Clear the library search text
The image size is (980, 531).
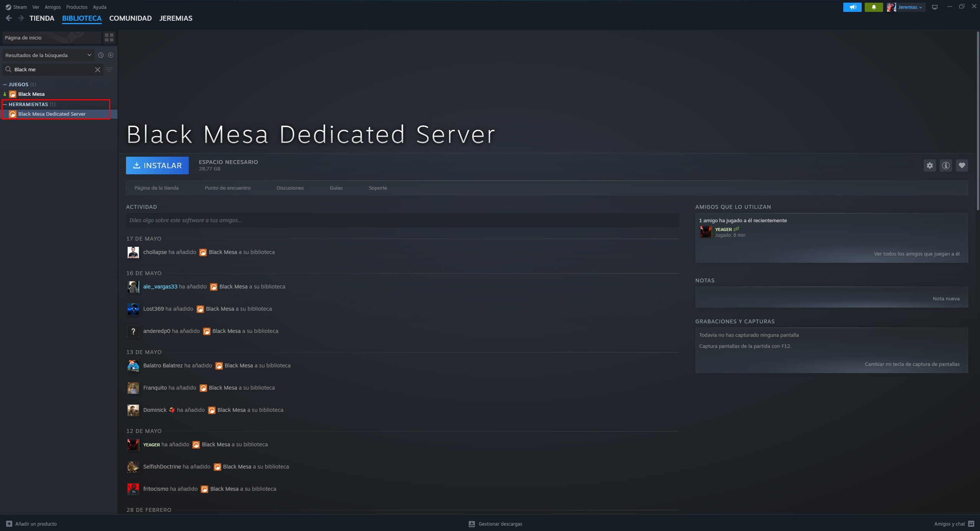click(98, 70)
